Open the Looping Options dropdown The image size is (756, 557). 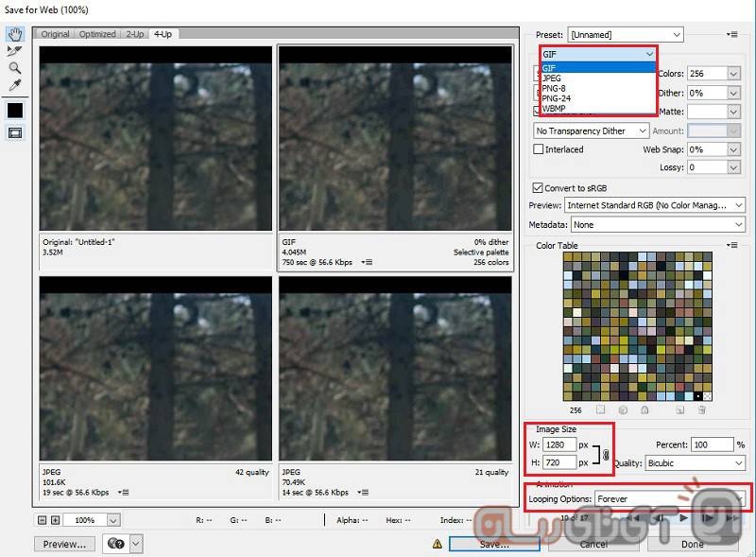[670, 498]
